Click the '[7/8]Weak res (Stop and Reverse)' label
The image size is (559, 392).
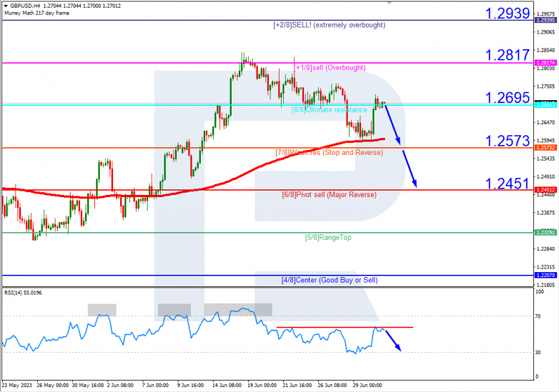pos(329,152)
